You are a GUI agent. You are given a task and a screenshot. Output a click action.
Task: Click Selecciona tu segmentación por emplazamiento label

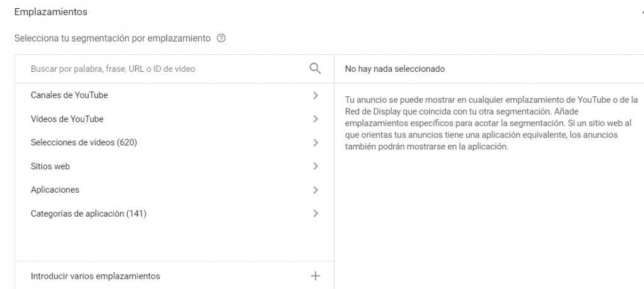[x=113, y=38]
